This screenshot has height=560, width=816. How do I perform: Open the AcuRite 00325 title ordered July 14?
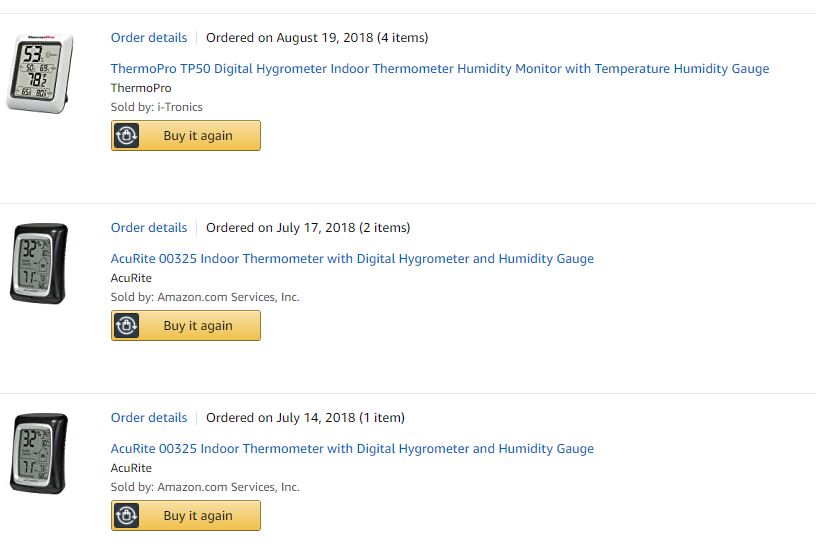(x=352, y=449)
